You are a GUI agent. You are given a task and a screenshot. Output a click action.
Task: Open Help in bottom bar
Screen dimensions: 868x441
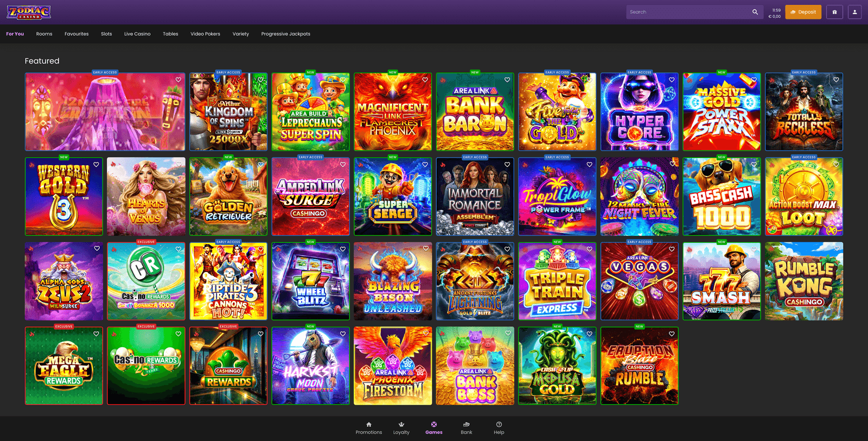pyautogui.click(x=499, y=428)
